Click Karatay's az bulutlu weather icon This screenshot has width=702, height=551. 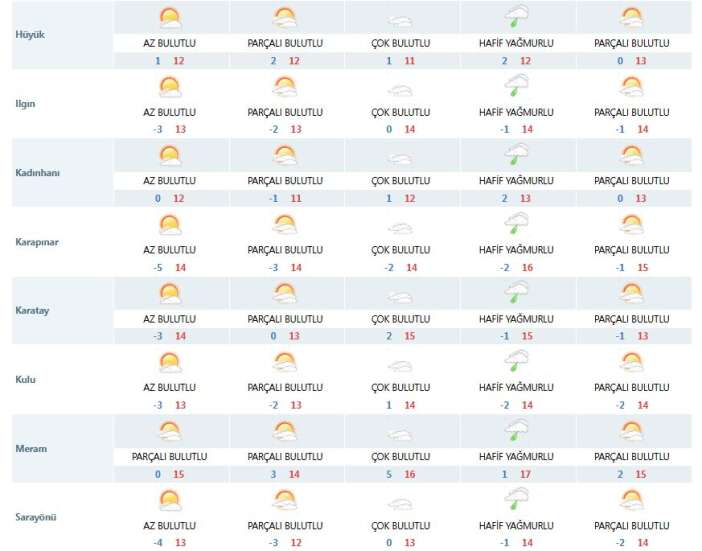170,293
